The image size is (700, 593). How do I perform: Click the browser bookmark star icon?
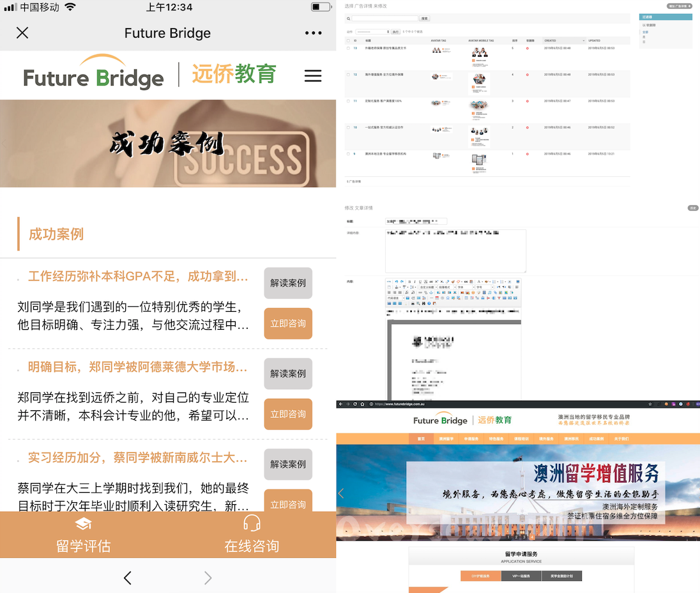pyautogui.click(x=650, y=404)
